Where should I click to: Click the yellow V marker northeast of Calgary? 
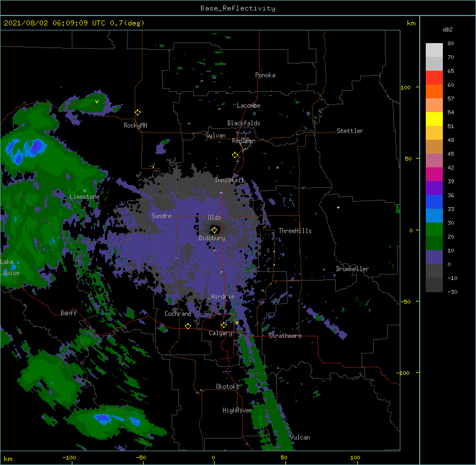click(237, 323)
